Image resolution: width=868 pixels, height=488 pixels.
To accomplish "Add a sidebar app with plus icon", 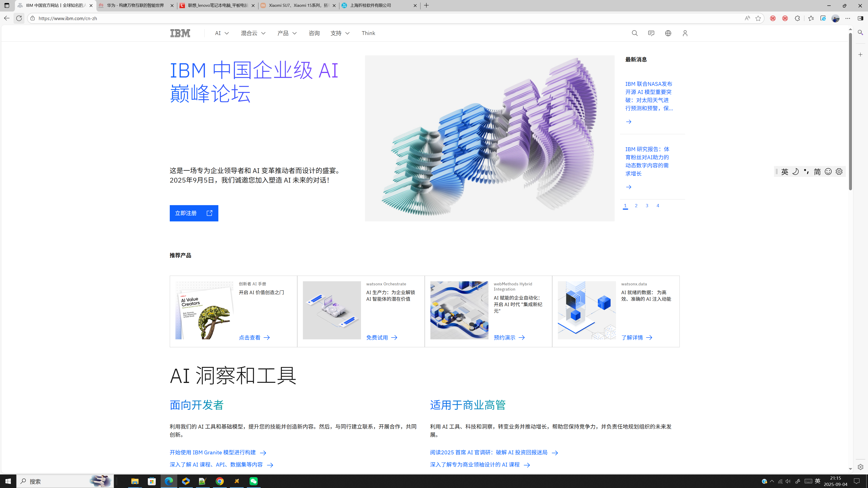I will (x=860, y=54).
